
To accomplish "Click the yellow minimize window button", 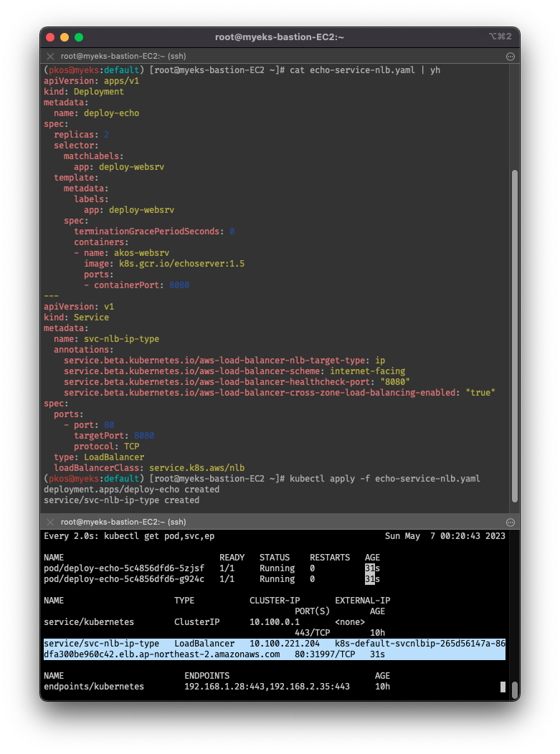I will click(x=65, y=37).
